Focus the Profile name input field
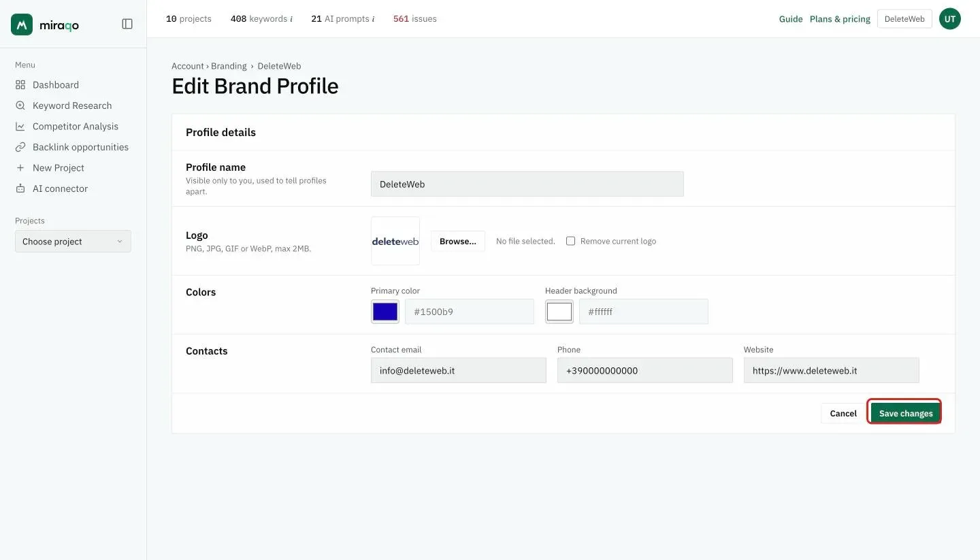 coord(527,184)
